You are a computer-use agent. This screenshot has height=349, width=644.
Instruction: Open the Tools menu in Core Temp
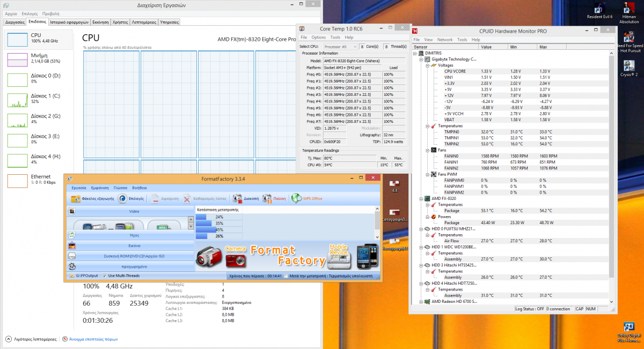(335, 38)
